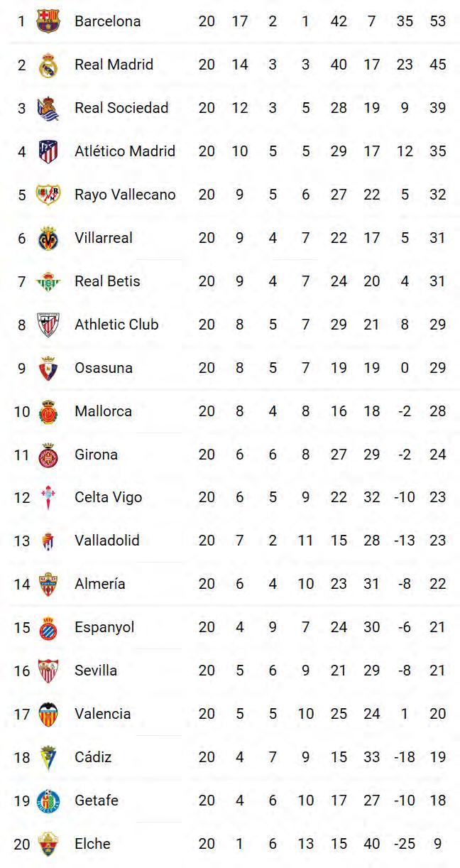Screen dimensions: 460x868
Task: Select the Real Sociedad team badge
Action: pos(48,108)
